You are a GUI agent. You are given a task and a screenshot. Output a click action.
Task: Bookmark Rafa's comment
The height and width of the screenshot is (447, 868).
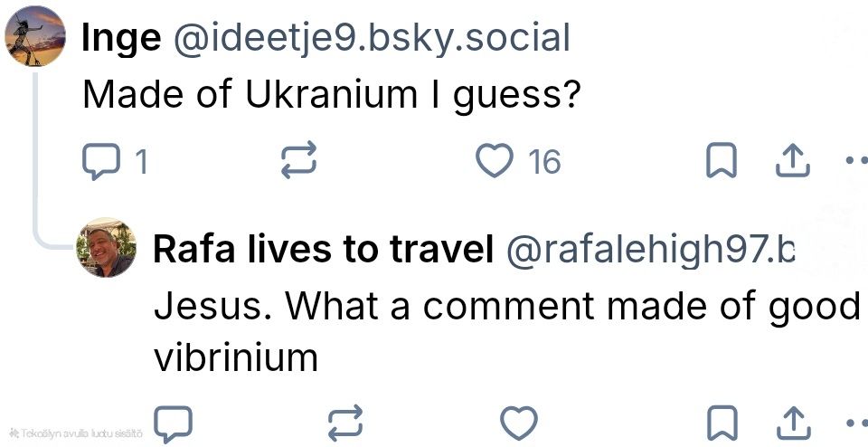[x=719, y=423]
